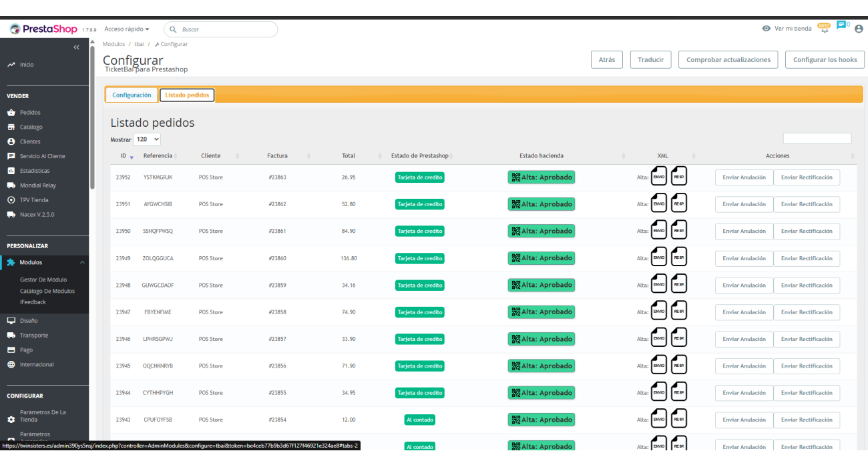The image size is (868, 467).
Task: Click the Comprobar actualizaciones button
Action: coord(728,59)
